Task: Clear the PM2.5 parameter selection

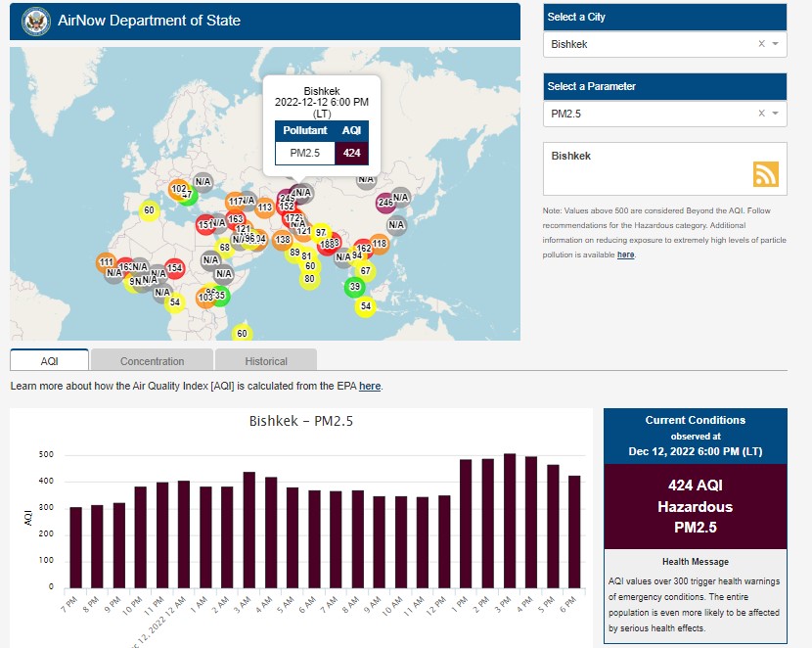Action: (761, 114)
